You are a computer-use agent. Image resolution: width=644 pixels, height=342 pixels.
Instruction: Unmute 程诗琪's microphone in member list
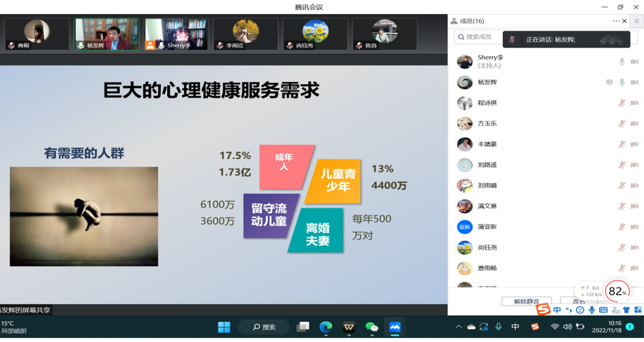tap(622, 103)
